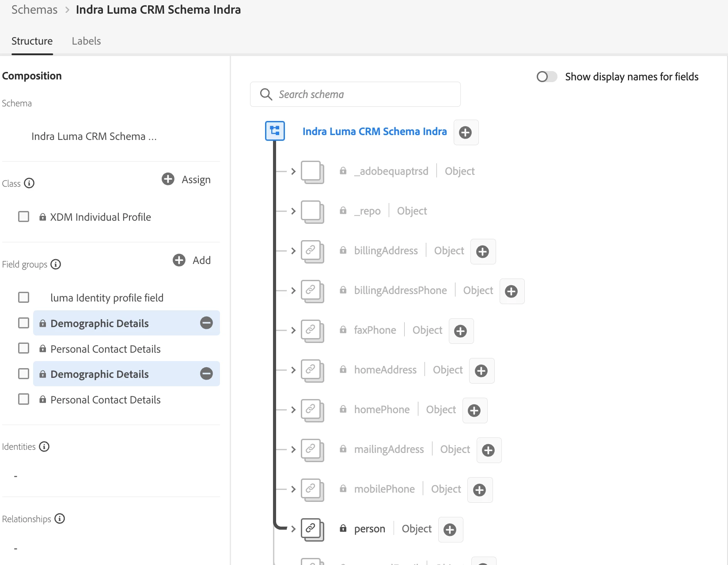The width and height of the screenshot is (728, 565).
Task: Select the person field row
Action: (370, 529)
